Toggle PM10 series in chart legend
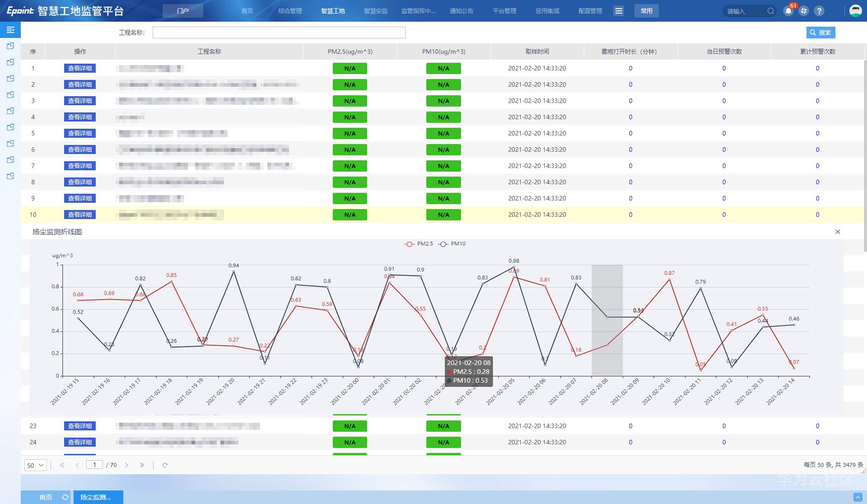 [452, 244]
